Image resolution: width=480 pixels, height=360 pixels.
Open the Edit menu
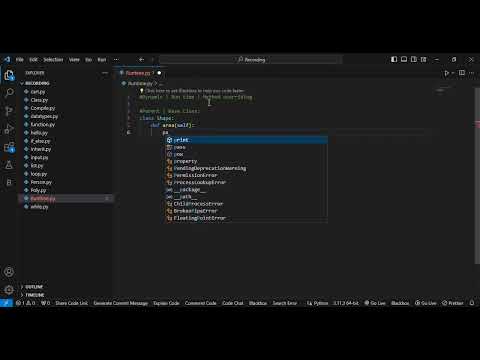coord(33,60)
